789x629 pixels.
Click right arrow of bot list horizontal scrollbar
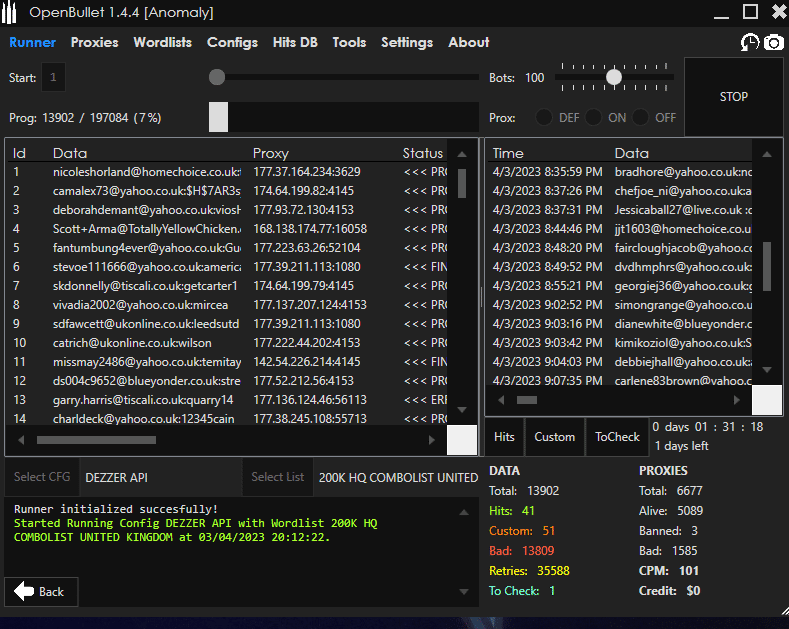432,439
